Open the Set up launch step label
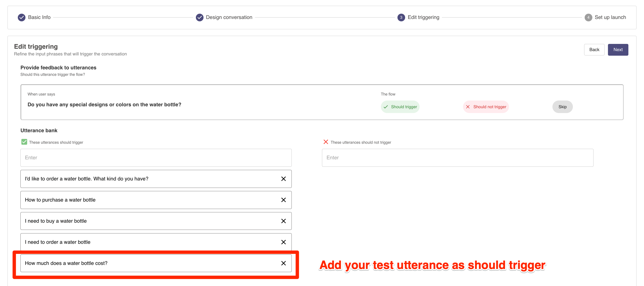Viewport: 644px width, 286px height. 610,18
